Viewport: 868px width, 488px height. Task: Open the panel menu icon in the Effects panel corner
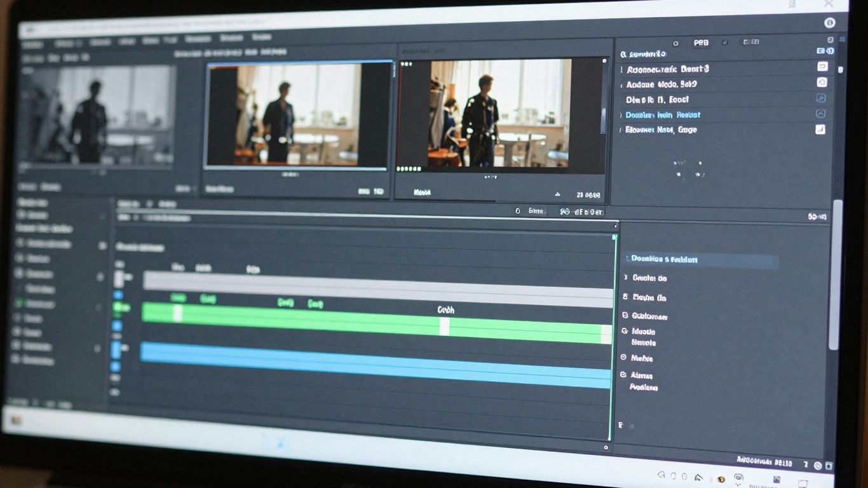829,39
